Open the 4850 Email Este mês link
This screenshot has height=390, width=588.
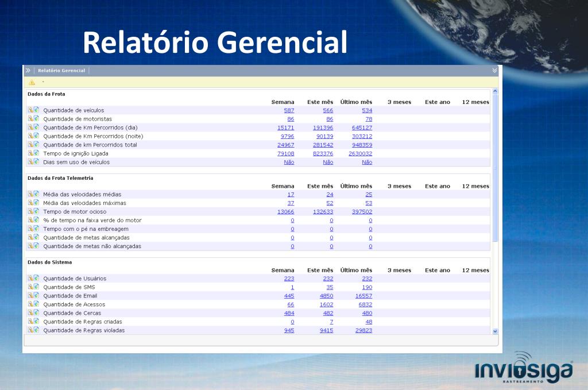pyautogui.click(x=327, y=295)
